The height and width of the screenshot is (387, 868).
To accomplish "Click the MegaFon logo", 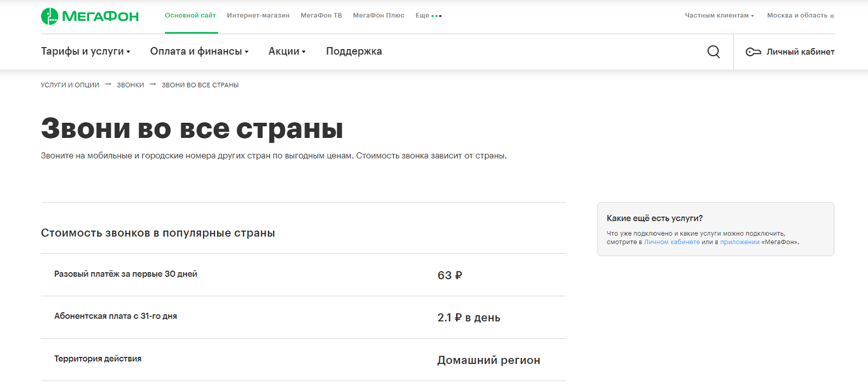I will [x=90, y=16].
